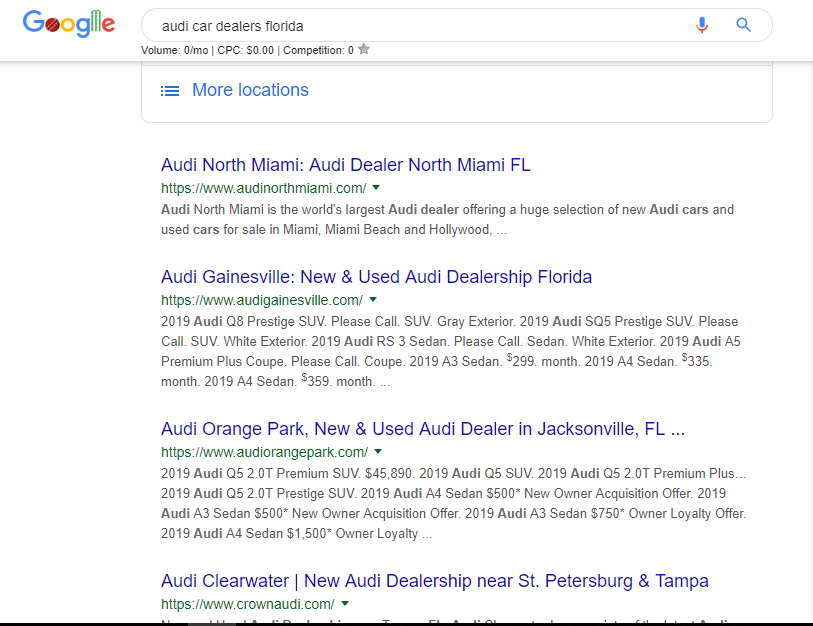Click the Audi North Miami snippet description
The image size is (813, 626).
point(447,219)
